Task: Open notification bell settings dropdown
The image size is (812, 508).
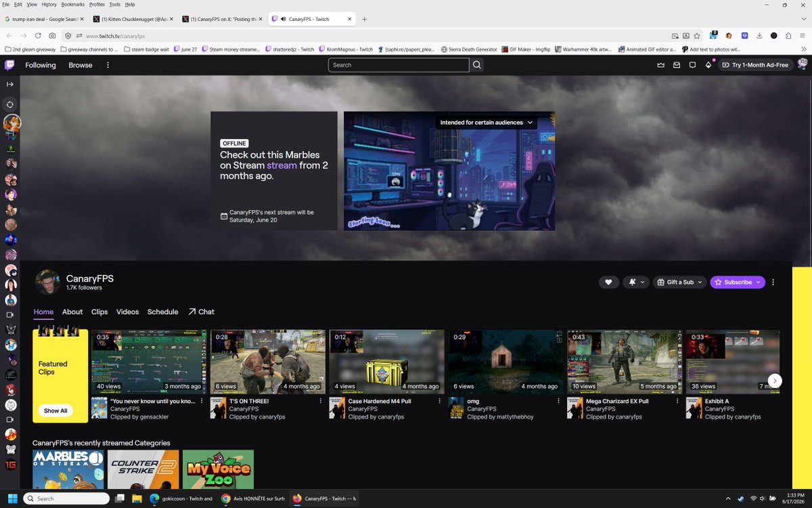Action: [635, 282]
